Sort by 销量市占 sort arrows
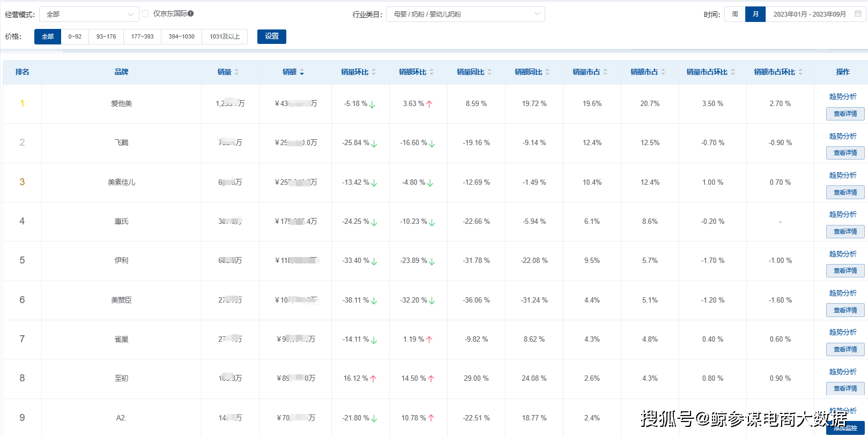 [x=605, y=72]
